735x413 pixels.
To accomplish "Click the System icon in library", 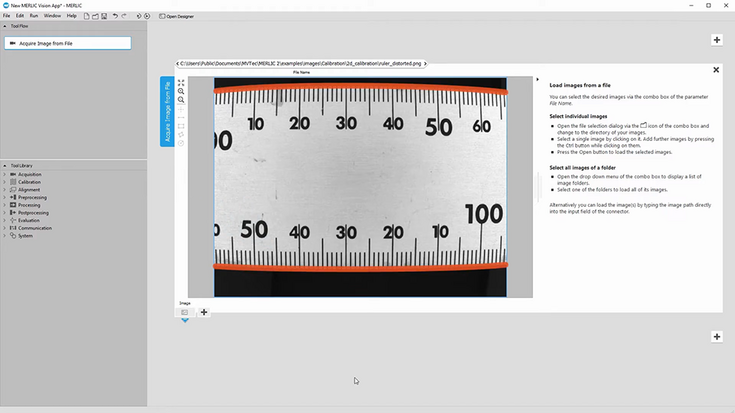I will click(x=13, y=236).
